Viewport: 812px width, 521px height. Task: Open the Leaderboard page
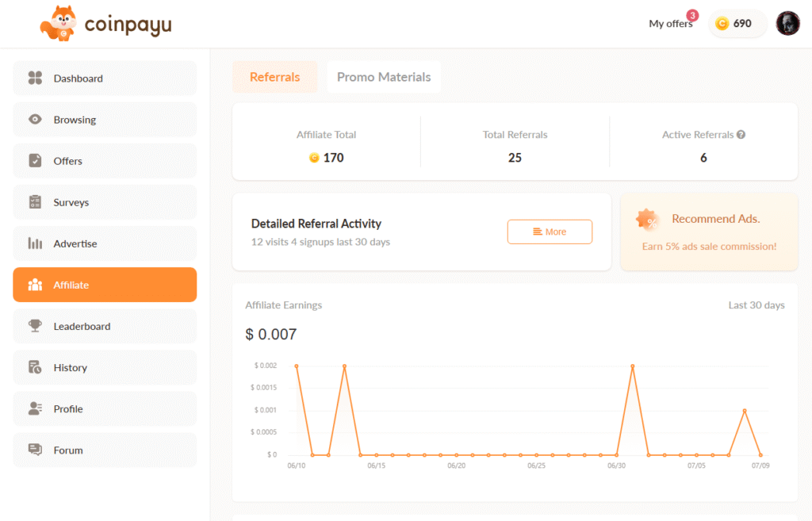pyautogui.click(x=105, y=326)
